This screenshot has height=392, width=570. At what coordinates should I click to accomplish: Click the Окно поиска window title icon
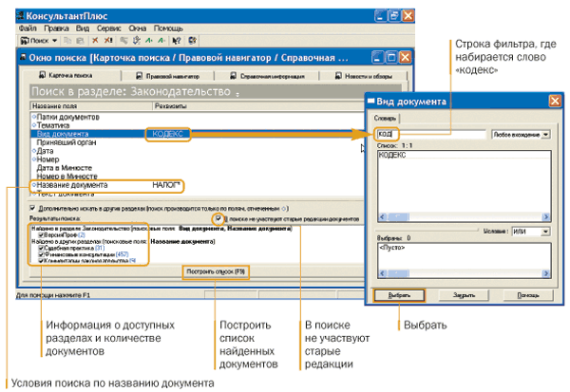[x=23, y=57]
